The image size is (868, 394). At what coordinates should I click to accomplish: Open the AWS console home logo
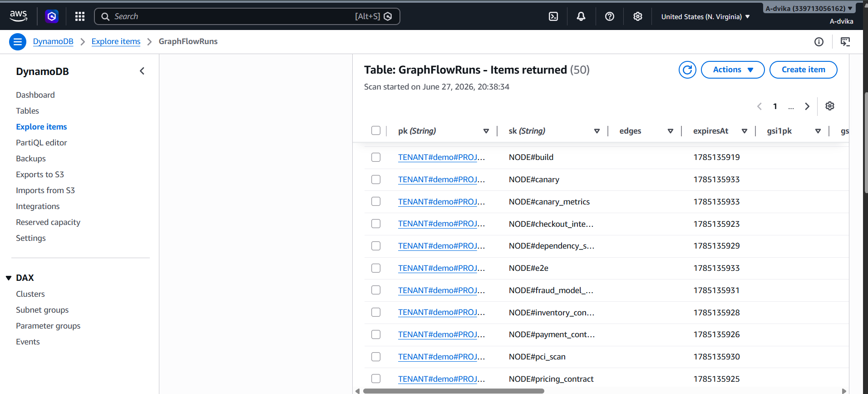click(x=19, y=16)
